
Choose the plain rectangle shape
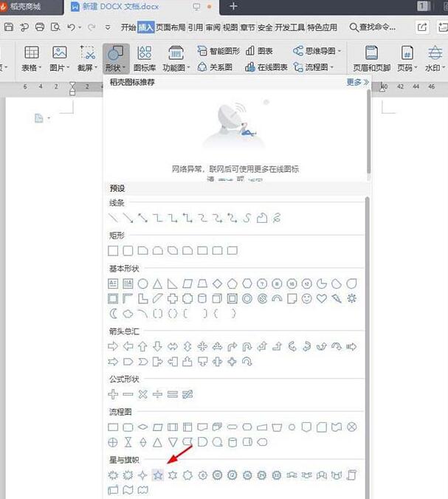click(114, 251)
